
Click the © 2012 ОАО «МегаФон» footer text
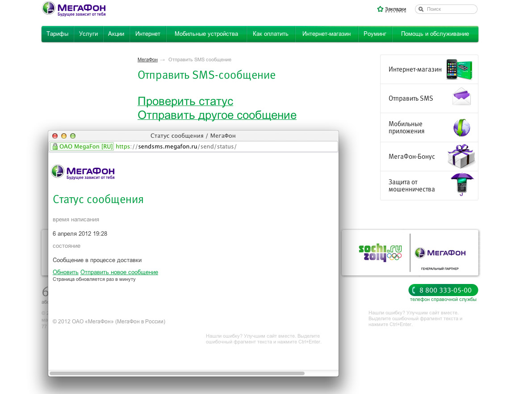[109, 321]
